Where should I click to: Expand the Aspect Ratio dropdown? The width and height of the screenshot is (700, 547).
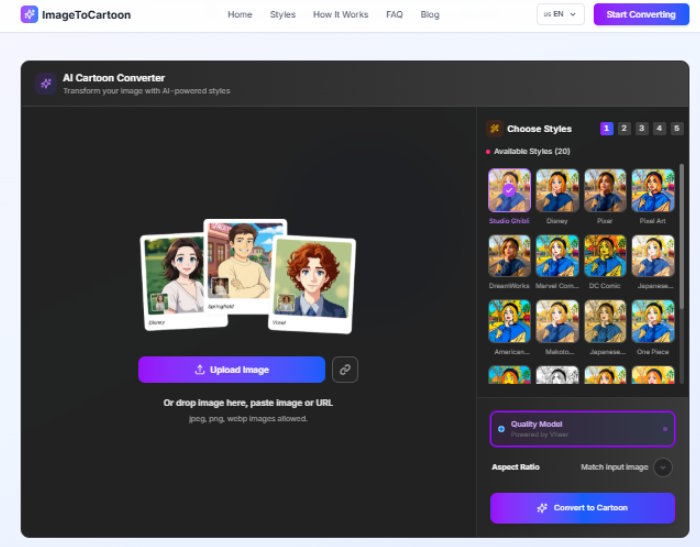[663, 467]
